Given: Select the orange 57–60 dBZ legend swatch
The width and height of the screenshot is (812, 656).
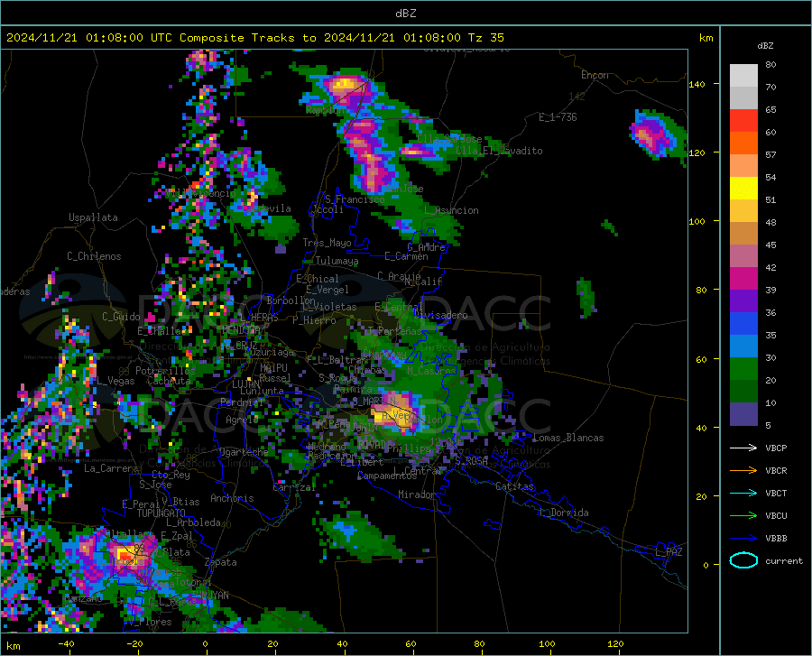Looking at the screenshot, I should (743, 143).
